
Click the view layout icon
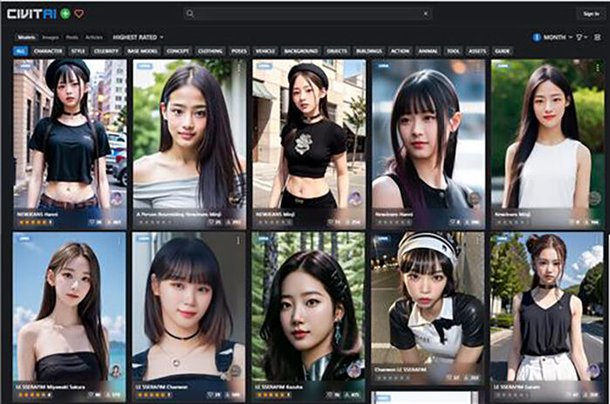[597, 37]
